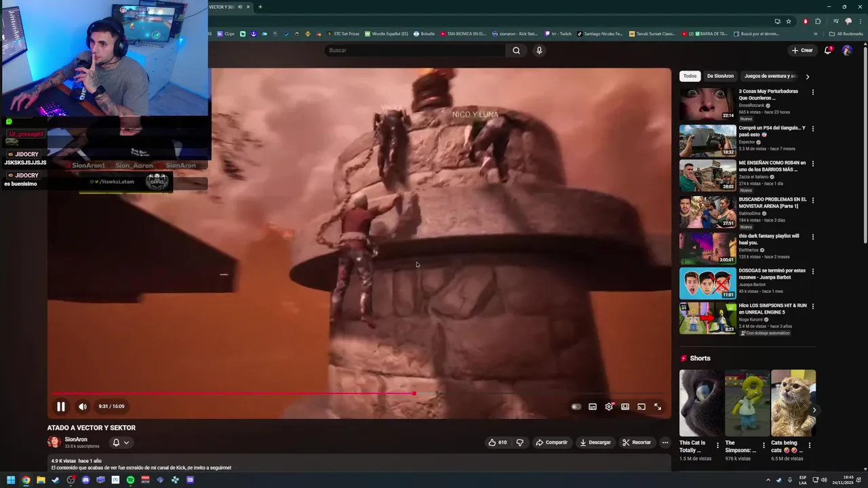Click the Descargar download button
Image resolution: width=868 pixels, height=488 pixels.
pos(595,443)
